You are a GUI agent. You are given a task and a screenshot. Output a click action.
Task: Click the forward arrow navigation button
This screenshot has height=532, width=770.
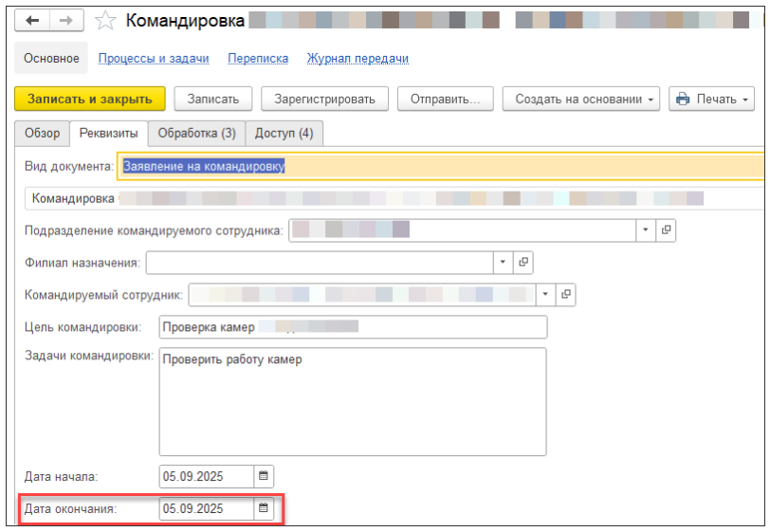click(66, 21)
